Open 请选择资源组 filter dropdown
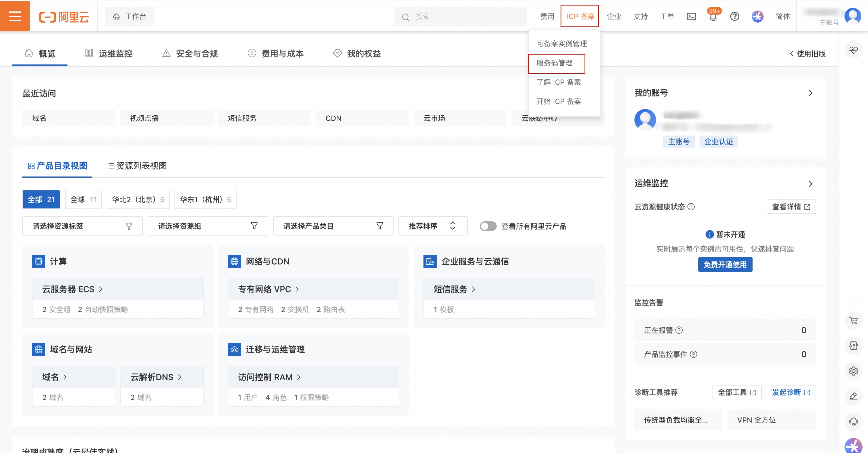This screenshot has height=453, width=868. point(208,226)
